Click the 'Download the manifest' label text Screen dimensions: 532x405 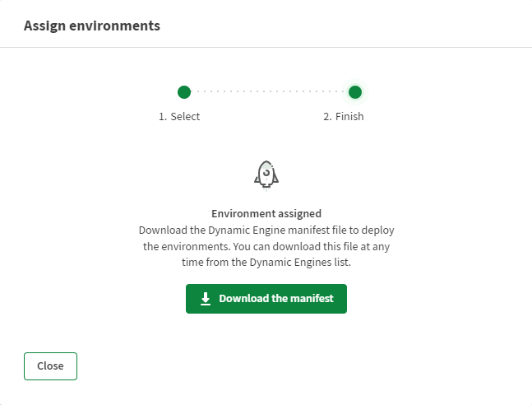pos(276,299)
